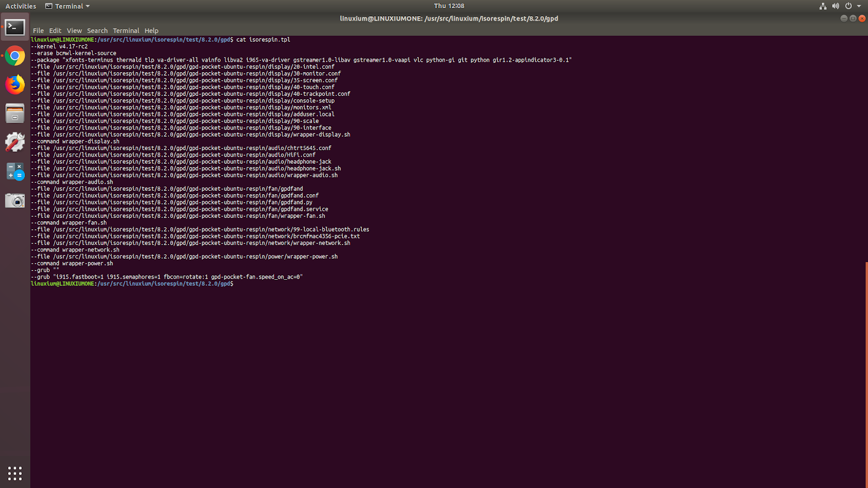Click Activities in the top bar
This screenshot has width=868, height=488.
20,6
